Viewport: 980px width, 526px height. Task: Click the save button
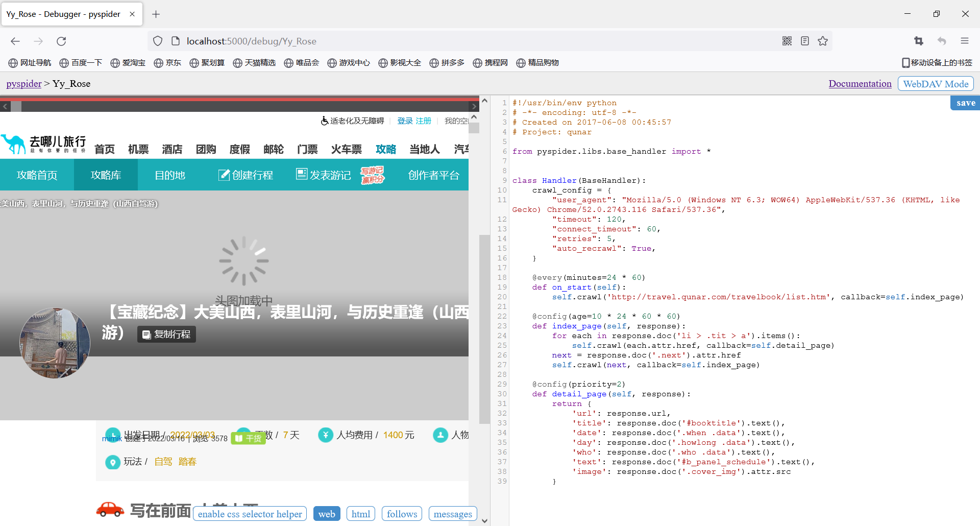click(965, 102)
